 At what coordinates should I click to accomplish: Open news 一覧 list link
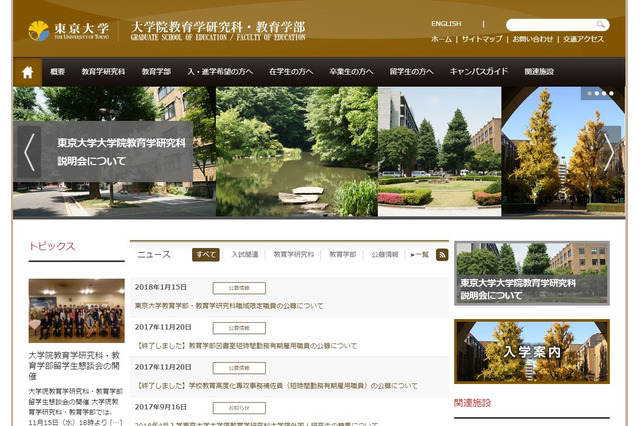tap(420, 255)
